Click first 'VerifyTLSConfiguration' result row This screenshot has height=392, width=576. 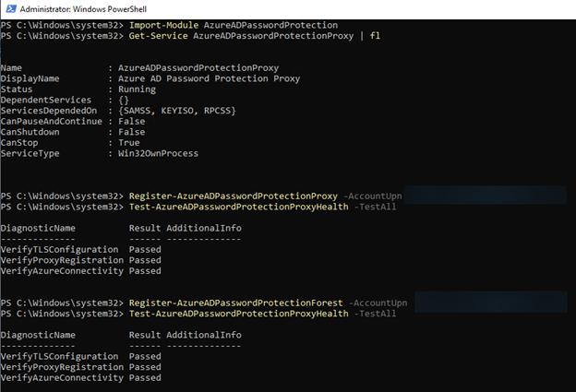(81, 250)
